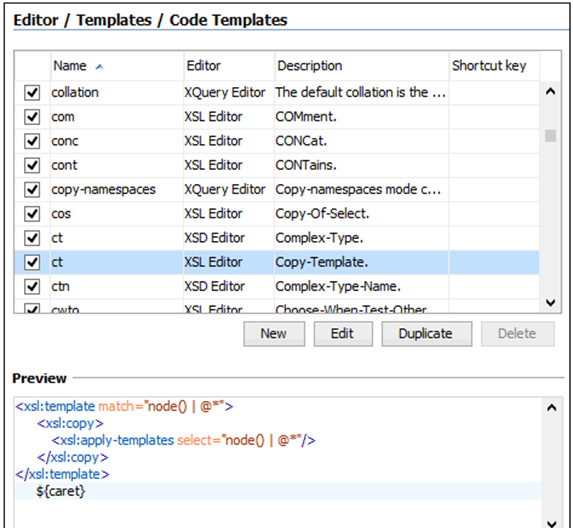Click the template table scroll down arrow
The image size is (573, 528).
click(x=550, y=303)
